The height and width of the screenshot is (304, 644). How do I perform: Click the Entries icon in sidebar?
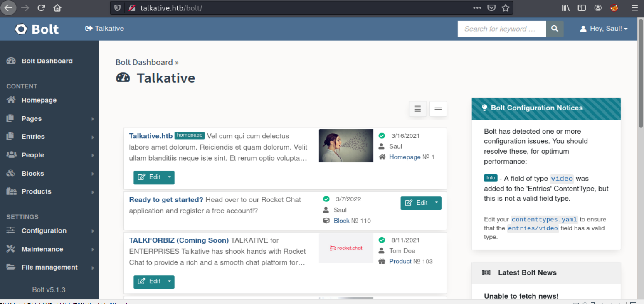[10, 136]
